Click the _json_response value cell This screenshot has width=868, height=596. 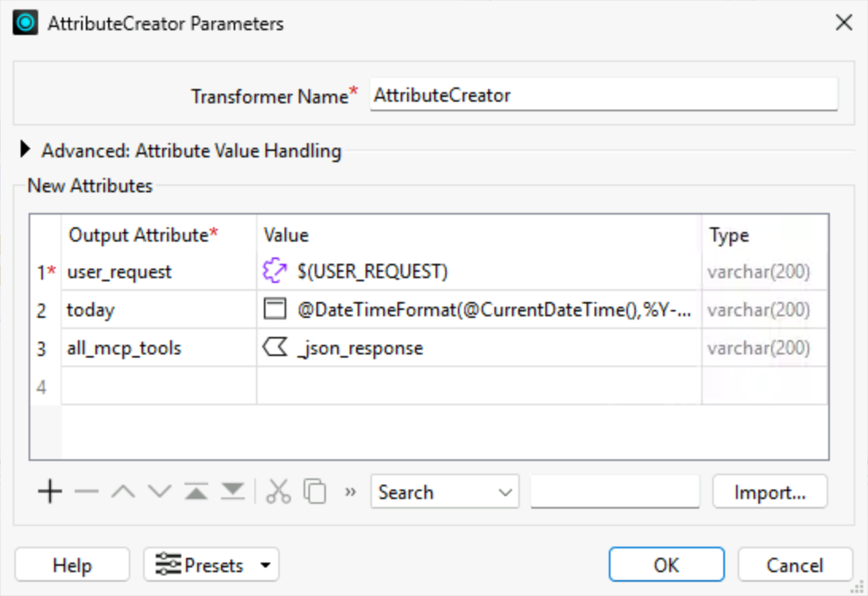point(479,348)
